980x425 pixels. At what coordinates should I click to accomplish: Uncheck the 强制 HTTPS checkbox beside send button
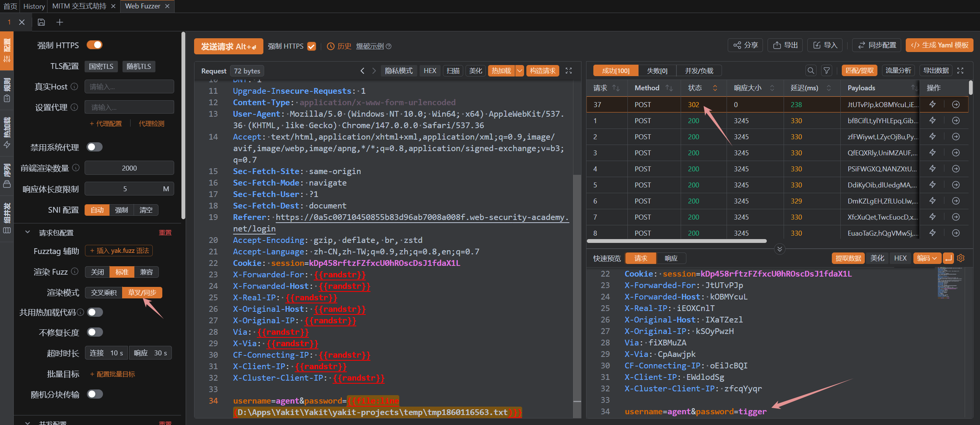312,46
